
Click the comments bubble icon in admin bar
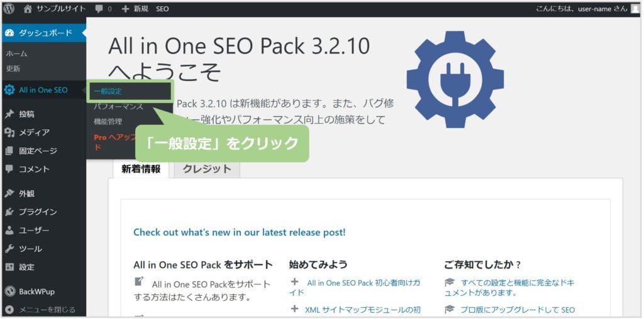tap(99, 9)
